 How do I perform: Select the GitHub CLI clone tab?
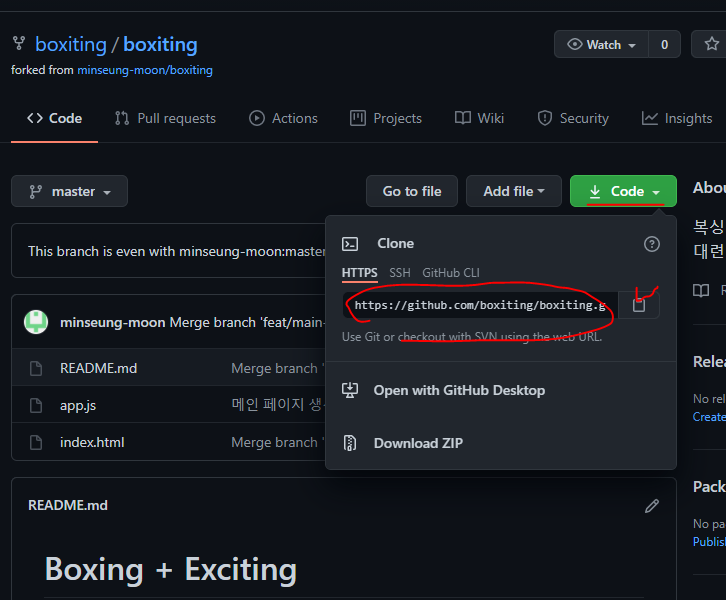(x=451, y=273)
